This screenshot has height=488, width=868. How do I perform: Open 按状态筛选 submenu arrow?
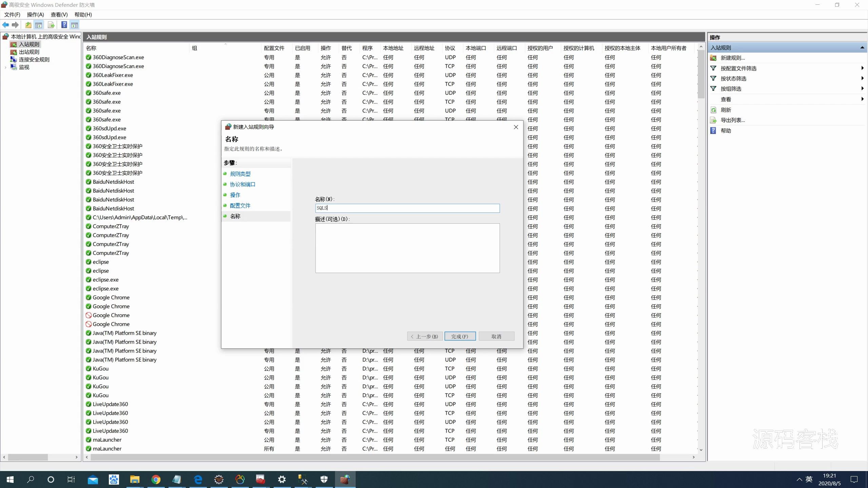coord(862,78)
